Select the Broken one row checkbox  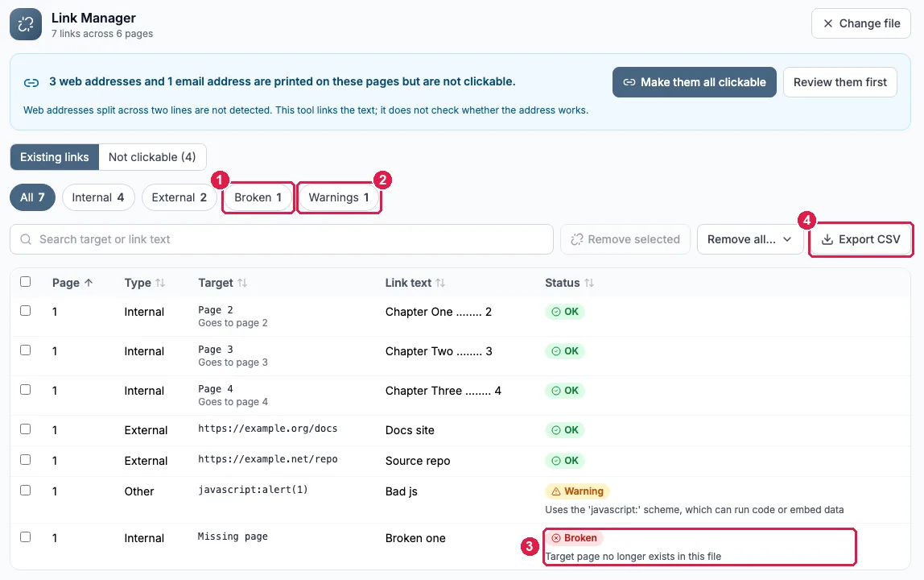tap(25, 537)
